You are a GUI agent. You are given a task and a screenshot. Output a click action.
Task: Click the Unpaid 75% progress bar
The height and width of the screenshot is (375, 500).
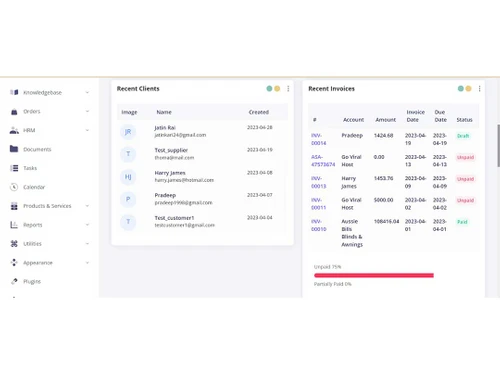[374, 275]
